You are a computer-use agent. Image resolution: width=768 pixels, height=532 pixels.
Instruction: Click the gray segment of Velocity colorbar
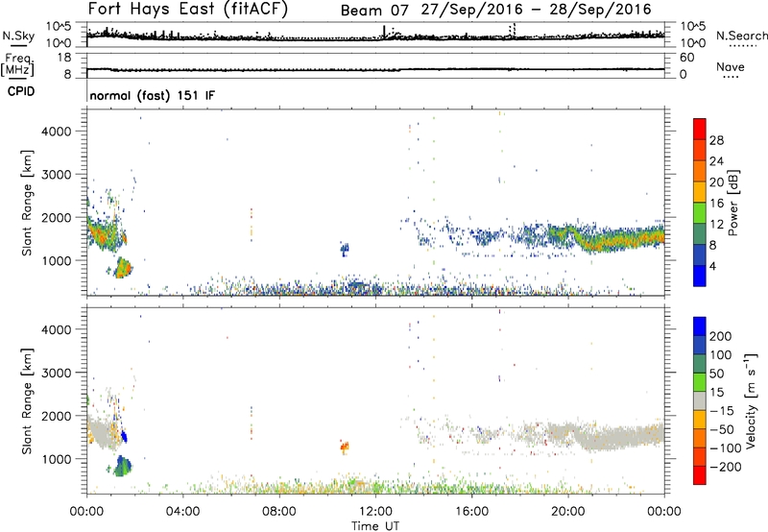coord(700,400)
